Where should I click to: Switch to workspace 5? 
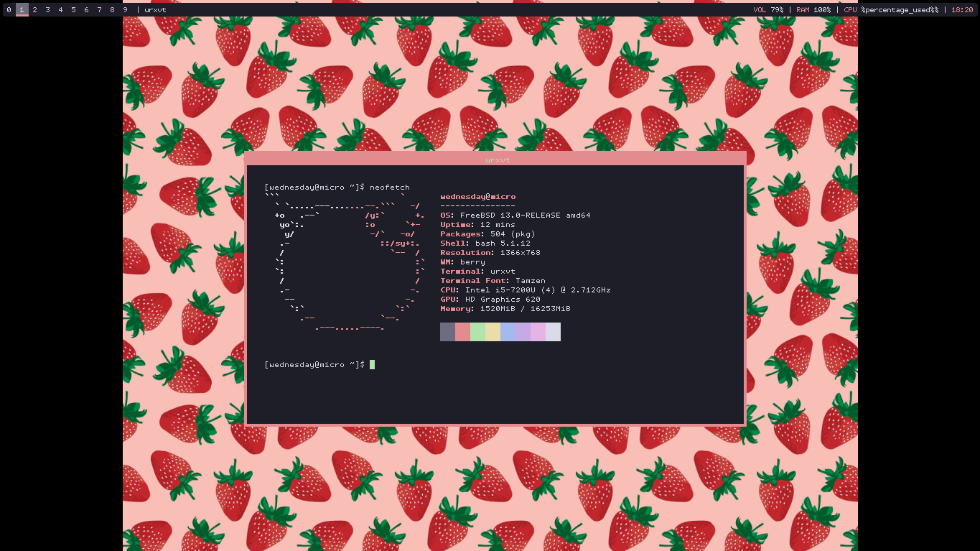73,10
